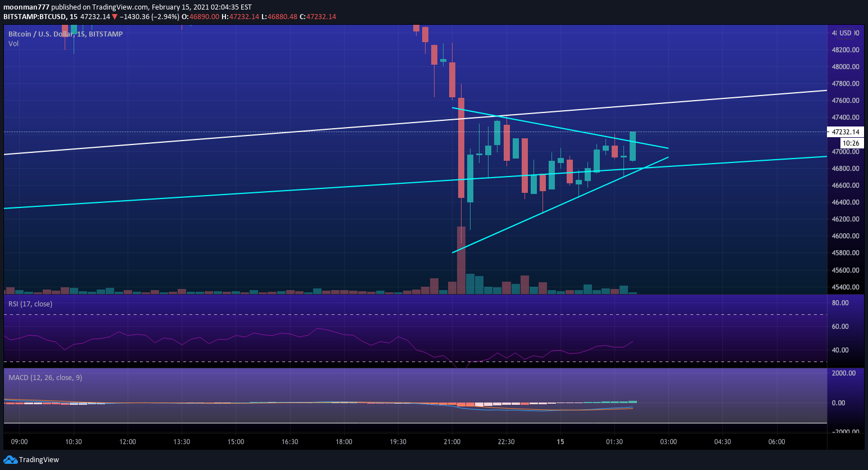Click the 48000.00 price axis label
This screenshot has height=470, width=868.
[846, 66]
